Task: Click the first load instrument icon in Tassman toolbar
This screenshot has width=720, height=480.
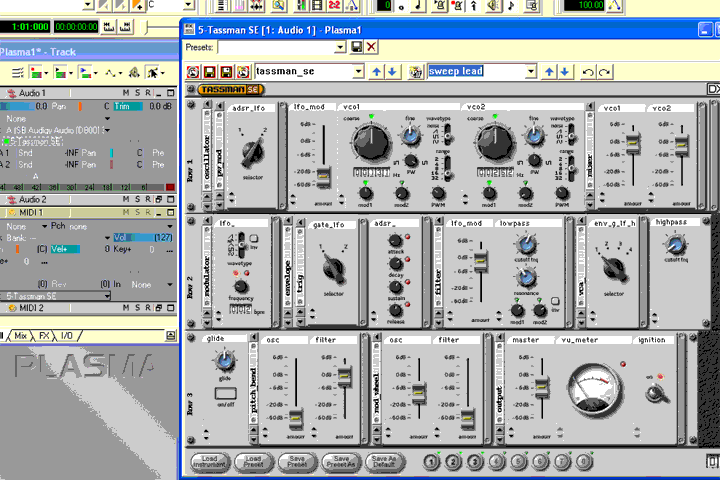Action: 193,72
